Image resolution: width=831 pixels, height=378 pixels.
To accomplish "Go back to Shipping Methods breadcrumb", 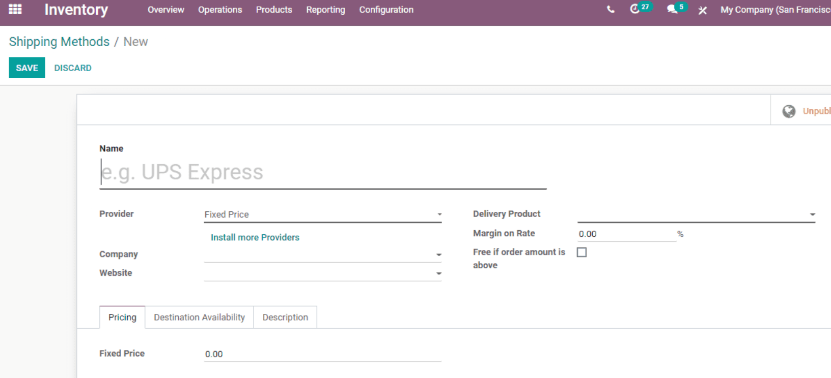I will coord(59,42).
